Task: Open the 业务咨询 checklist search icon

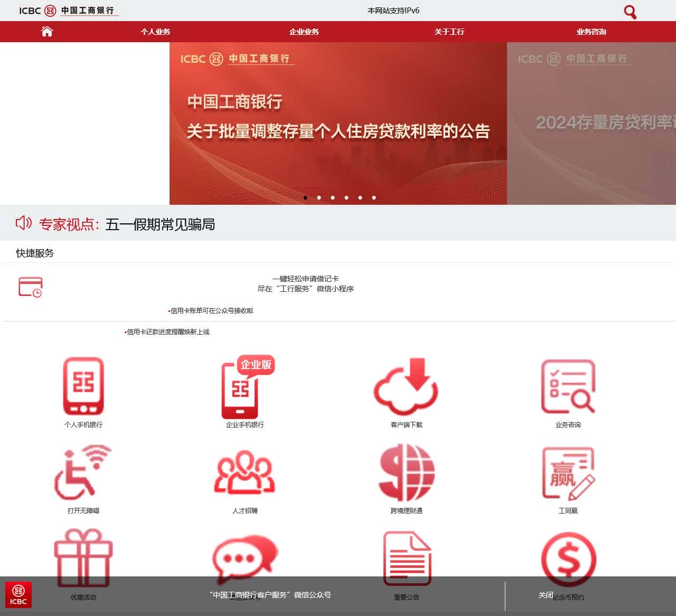Action: click(568, 386)
